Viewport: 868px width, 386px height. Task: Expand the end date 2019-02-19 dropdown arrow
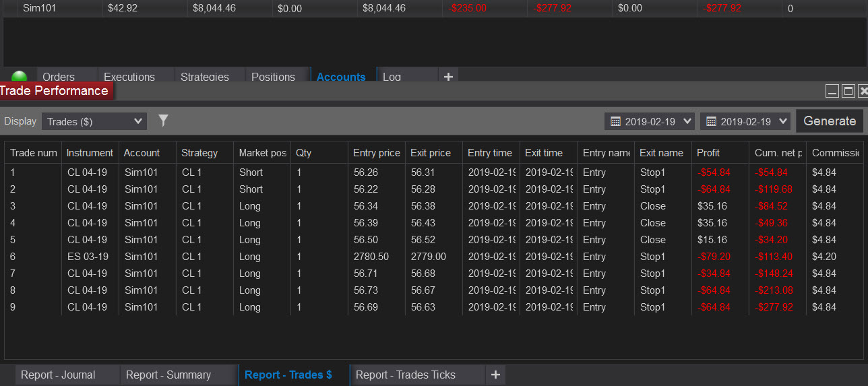click(782, 121)
